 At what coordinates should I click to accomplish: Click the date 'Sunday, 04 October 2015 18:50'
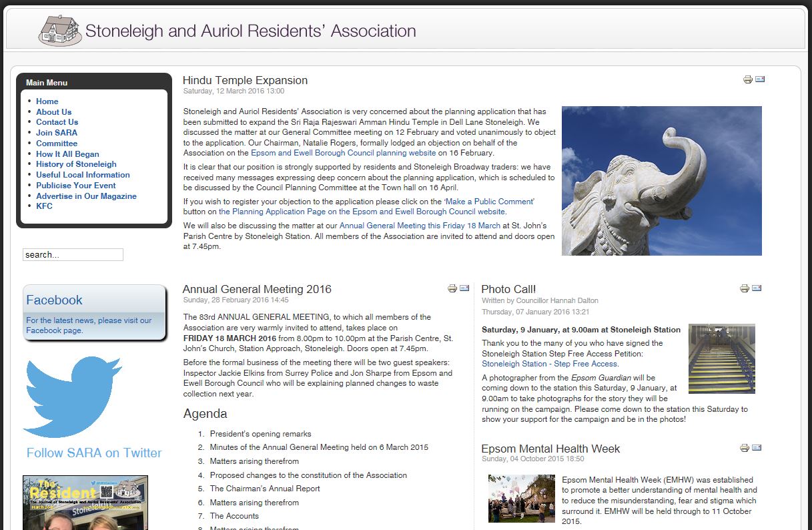click(x=532, y=459)
